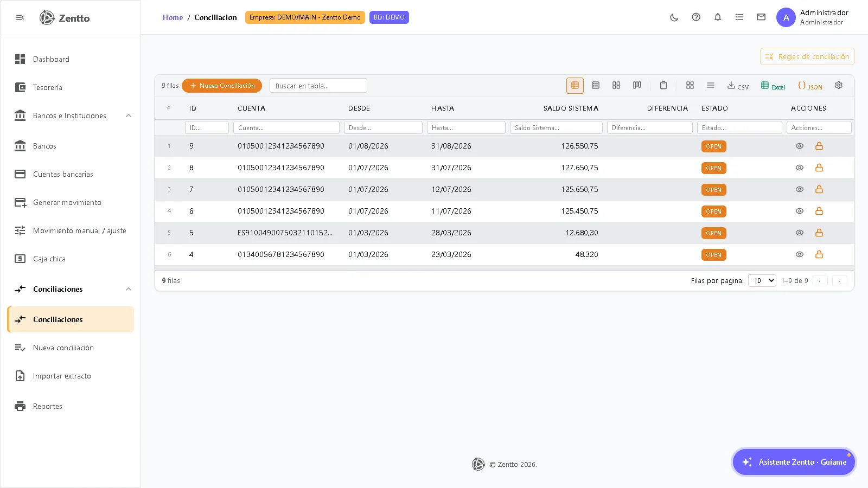
Task: Toggle dark mode moon icon
Action: (x=674, y=17)
